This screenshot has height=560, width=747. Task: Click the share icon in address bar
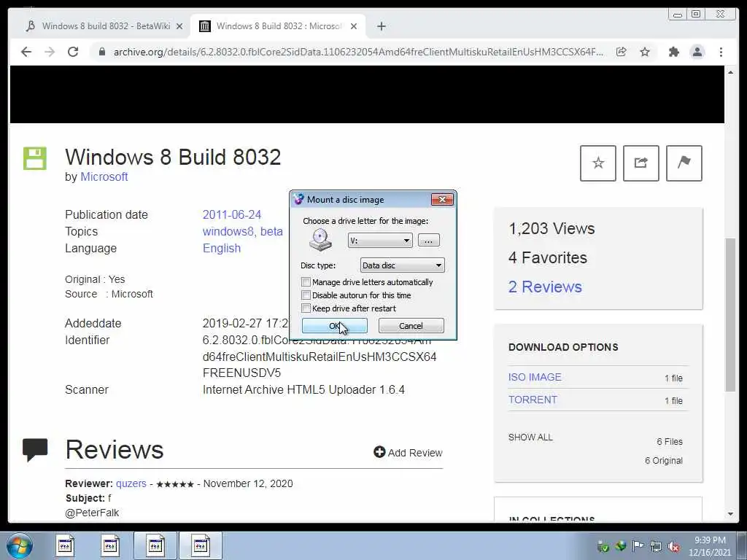click(622, 52)
